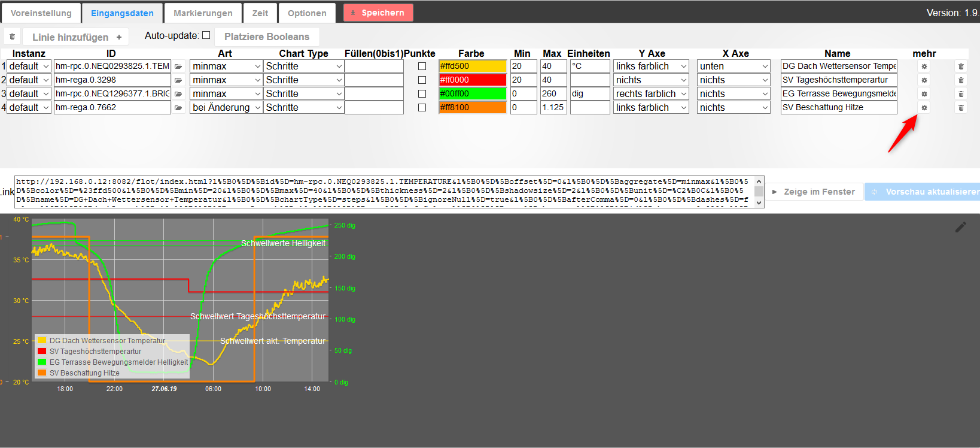Viewport: 980px width, 448px height.
Task: Open ID browser folder icon for hm-rega.0.3298 row
Action: point(178,80)
